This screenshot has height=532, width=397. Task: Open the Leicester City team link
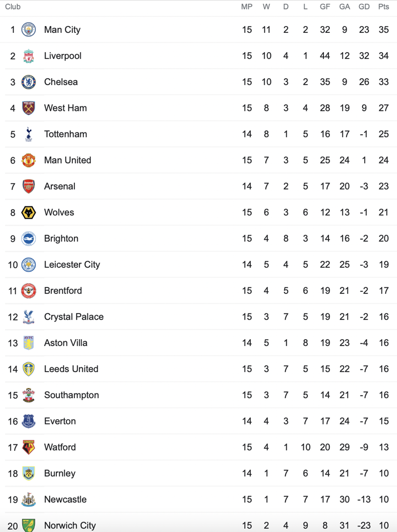(72, 265)
